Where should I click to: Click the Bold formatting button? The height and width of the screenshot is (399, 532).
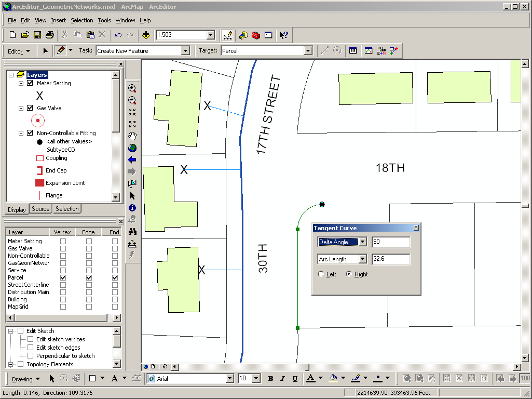pos(270,378)
